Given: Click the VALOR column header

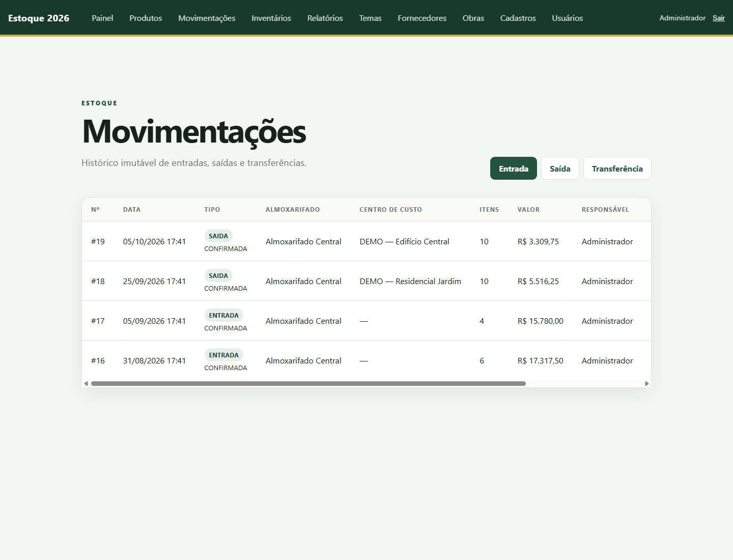Looking at the screenshot, I should pyautogui.click(x=528, y=209).
